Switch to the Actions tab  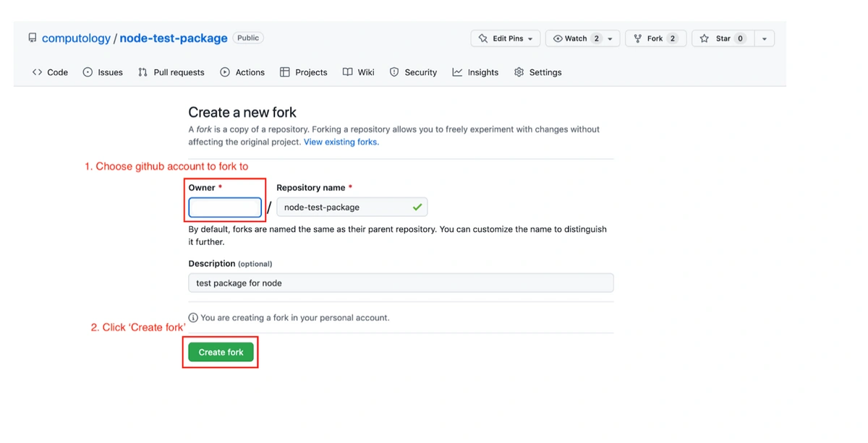[242, 72]
